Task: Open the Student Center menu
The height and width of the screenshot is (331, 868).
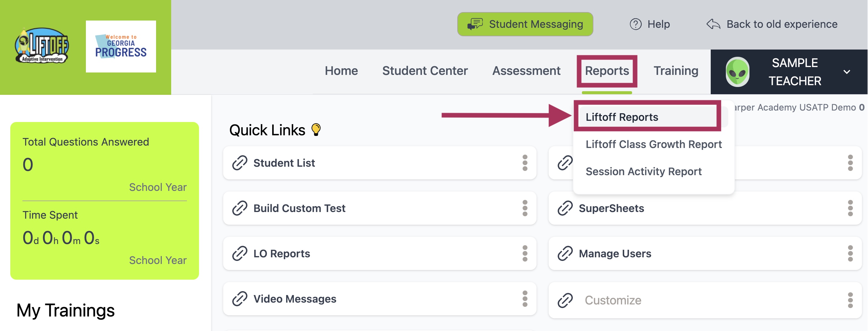Action: coord(425,71)
